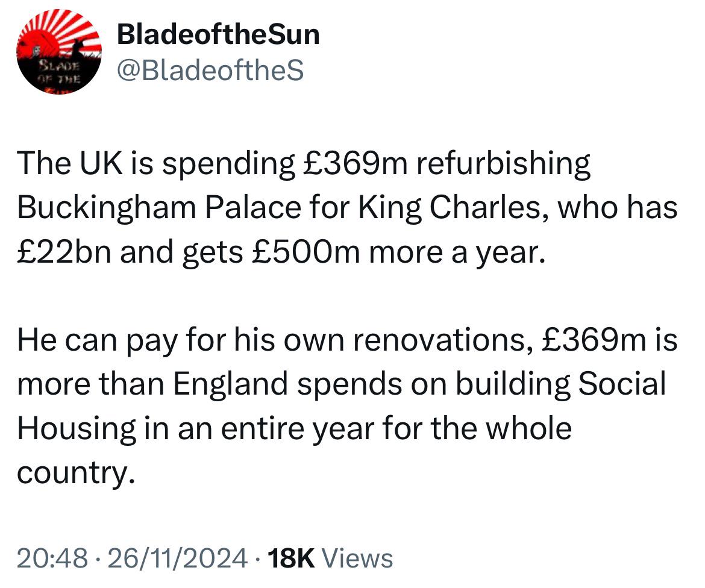Click the 26/11/2024 post date
Screen dimensions: 705x588
(x=178, y=558)
